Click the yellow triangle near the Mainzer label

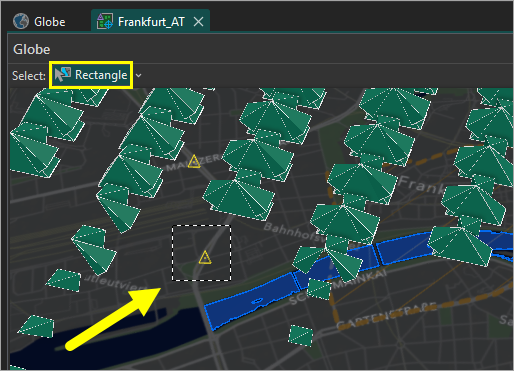coord(194,162)
